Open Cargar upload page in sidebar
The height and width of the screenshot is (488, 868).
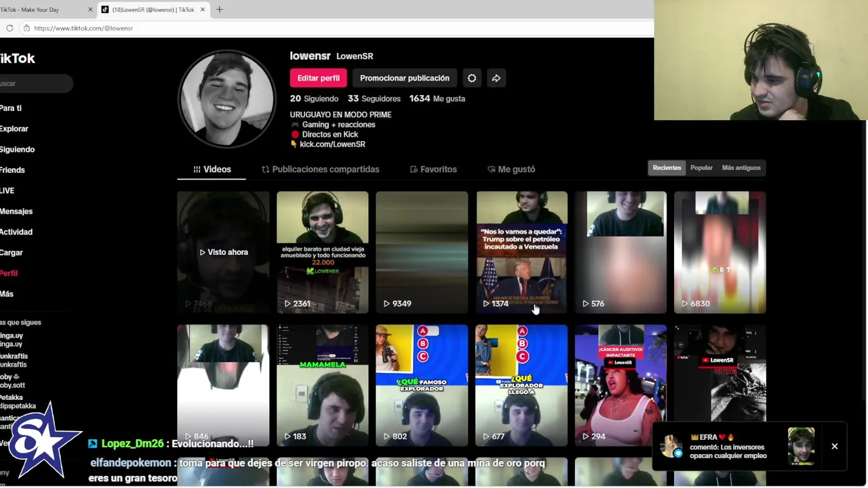point(12,252)
